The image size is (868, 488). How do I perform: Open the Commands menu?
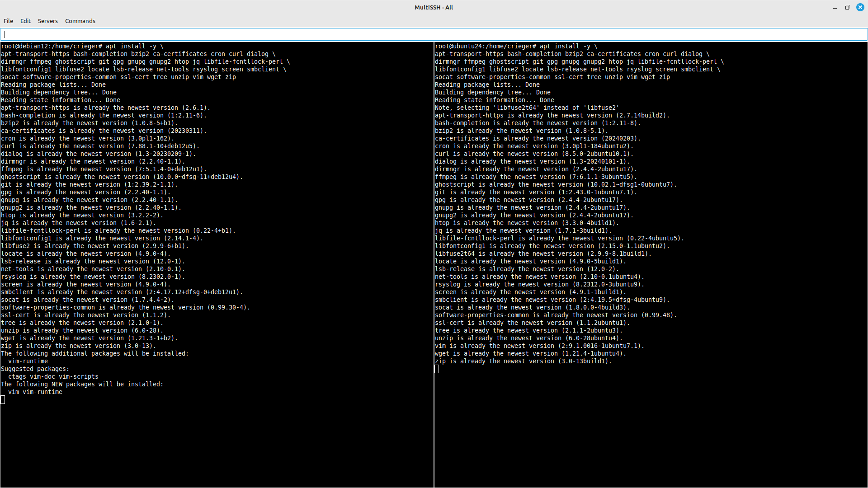80,21
